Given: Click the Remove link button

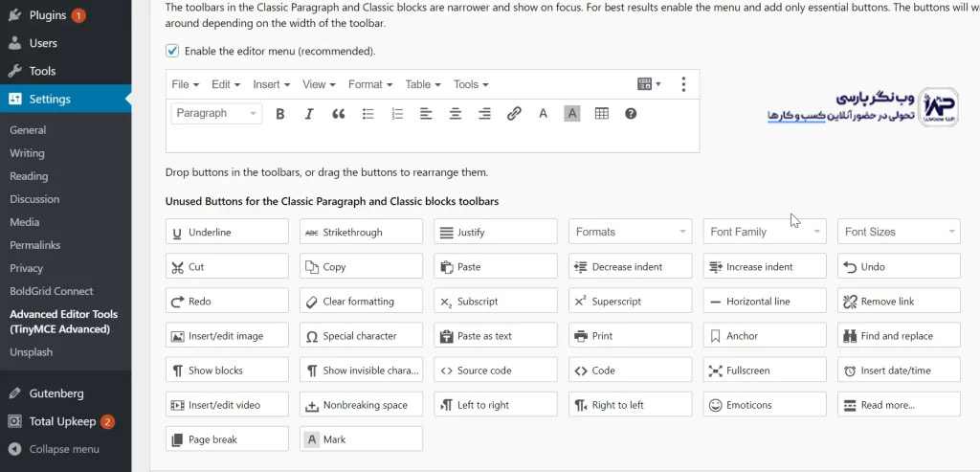Looking at the screenshot, I should [899, 302].
